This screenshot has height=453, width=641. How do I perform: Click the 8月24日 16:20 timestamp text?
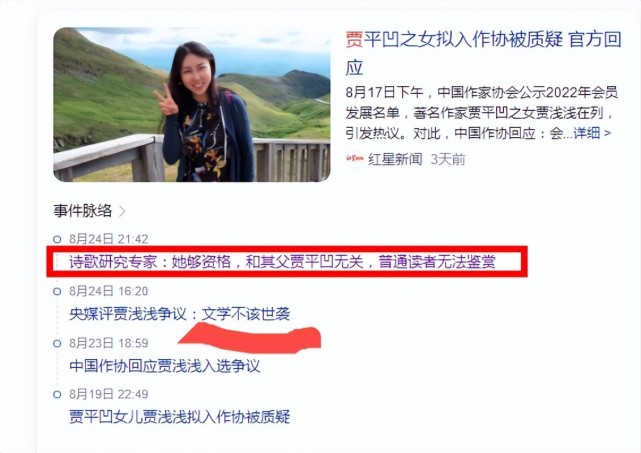[108, 291]
